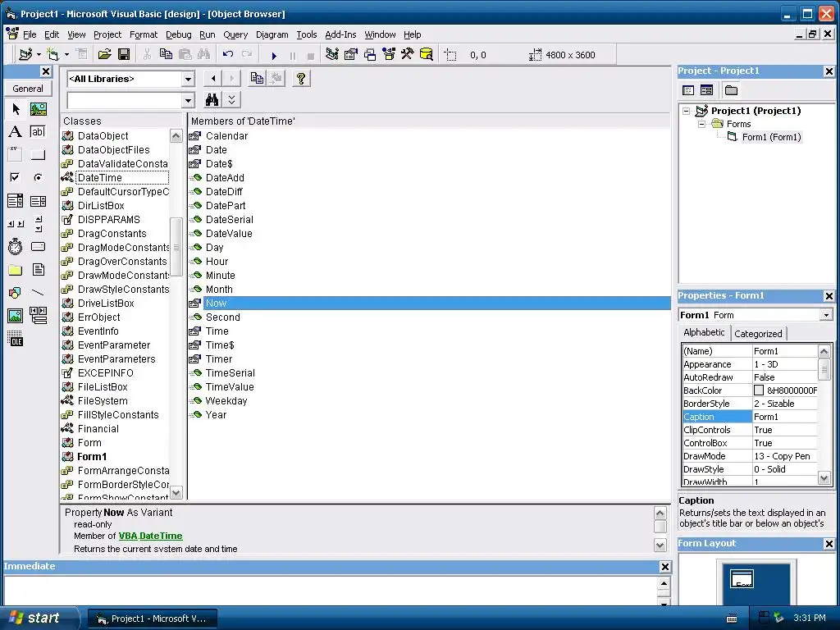840x630 pixels.
Task: Follow the VBA link in details pane
Action: [127, 536]
